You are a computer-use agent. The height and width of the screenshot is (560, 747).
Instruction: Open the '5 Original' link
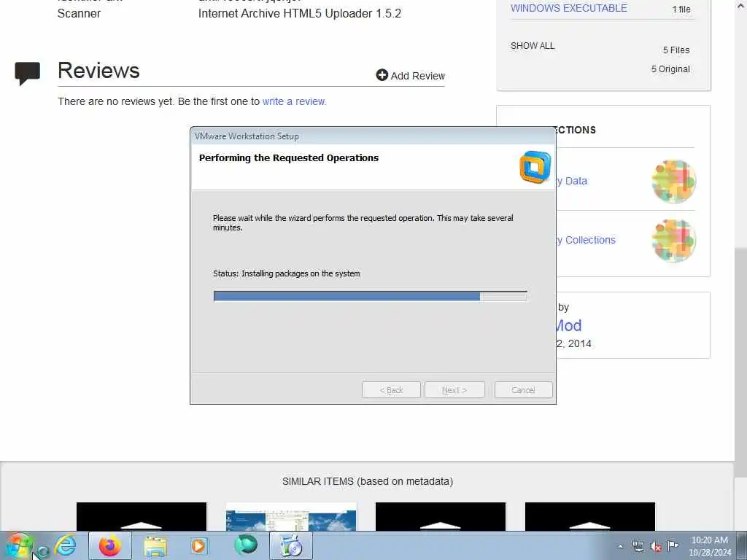670,69
